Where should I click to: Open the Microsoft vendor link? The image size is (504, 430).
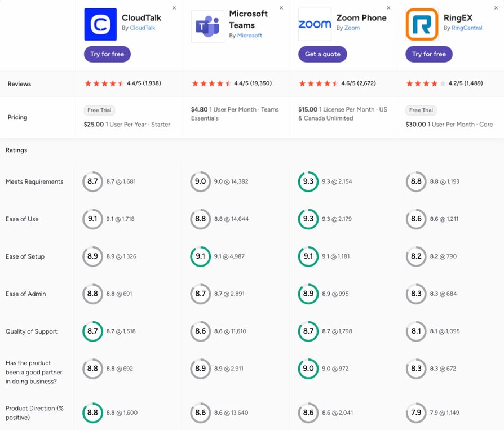point(249,36)
